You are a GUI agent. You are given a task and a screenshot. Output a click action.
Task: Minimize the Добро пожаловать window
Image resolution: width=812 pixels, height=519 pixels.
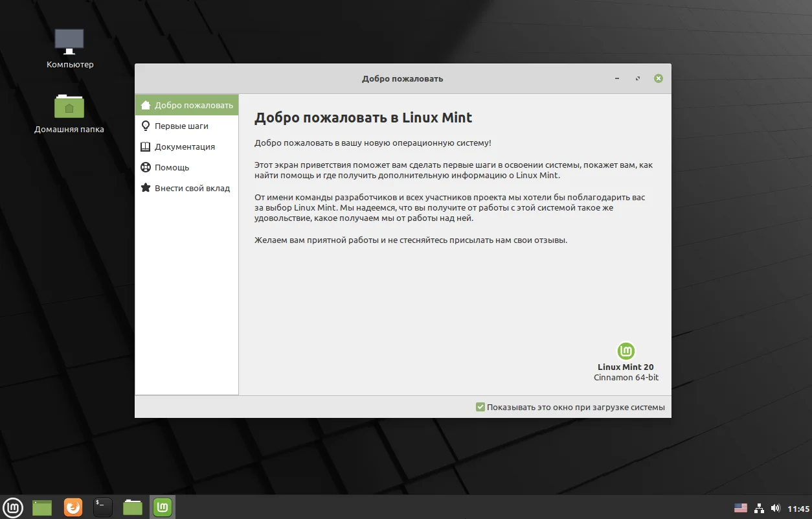[617, 78]
